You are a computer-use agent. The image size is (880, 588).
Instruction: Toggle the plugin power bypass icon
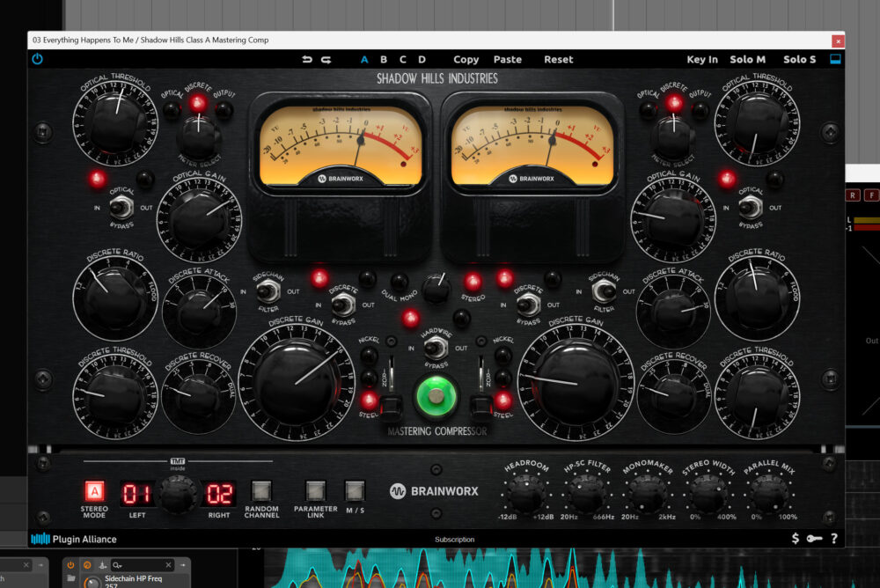[x=38, y=59]
